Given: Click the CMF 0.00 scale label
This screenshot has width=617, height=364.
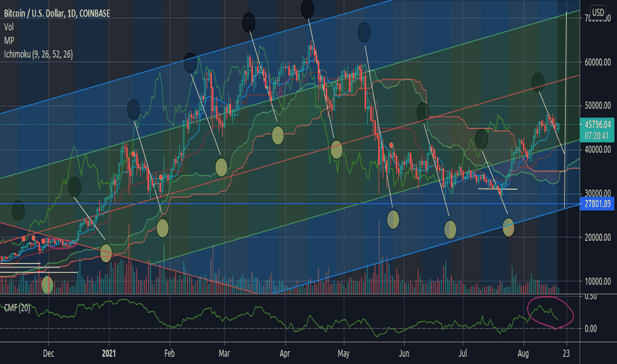Looking at the screenshot, I should [591, 328].
